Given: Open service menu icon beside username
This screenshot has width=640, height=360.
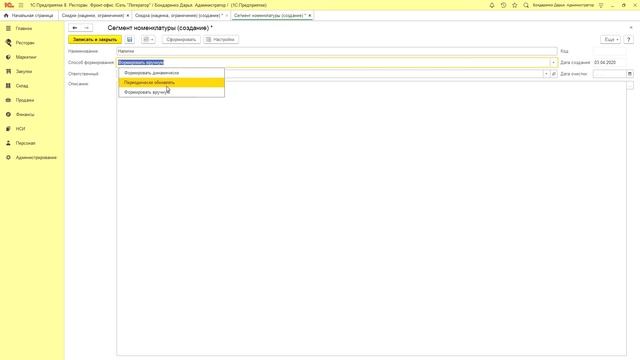Looking at the screenshot, I should click(601, 5).
